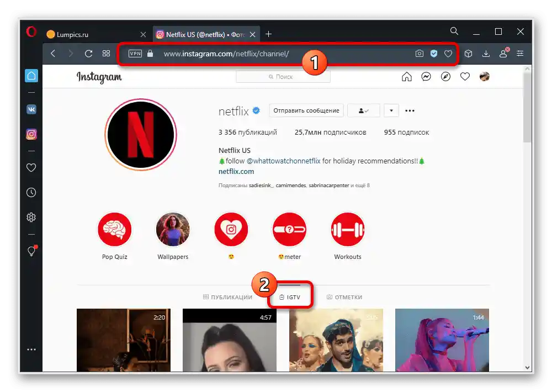Toggle the VPN badge in address bar
The height and width of the screenshot is (392, 552).
point(135,54)
